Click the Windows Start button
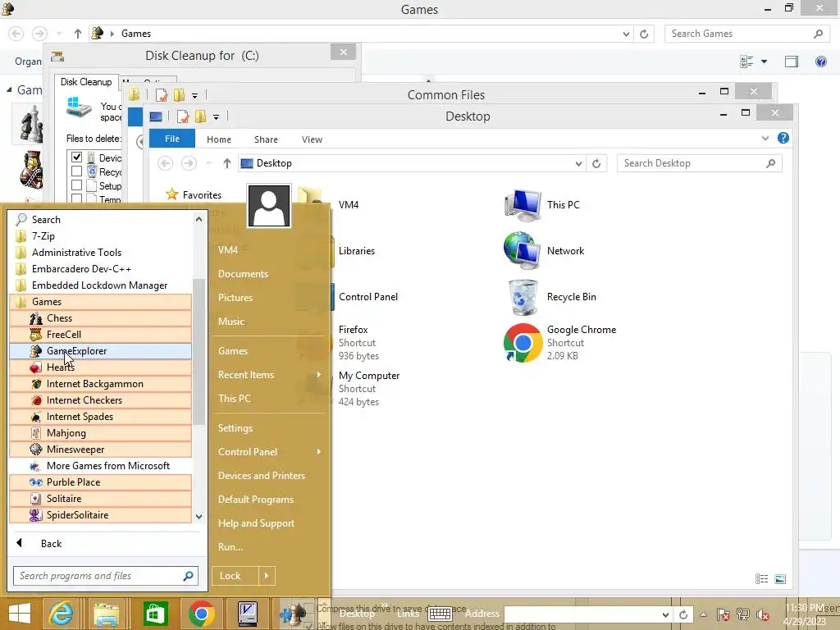 point(20,614)
